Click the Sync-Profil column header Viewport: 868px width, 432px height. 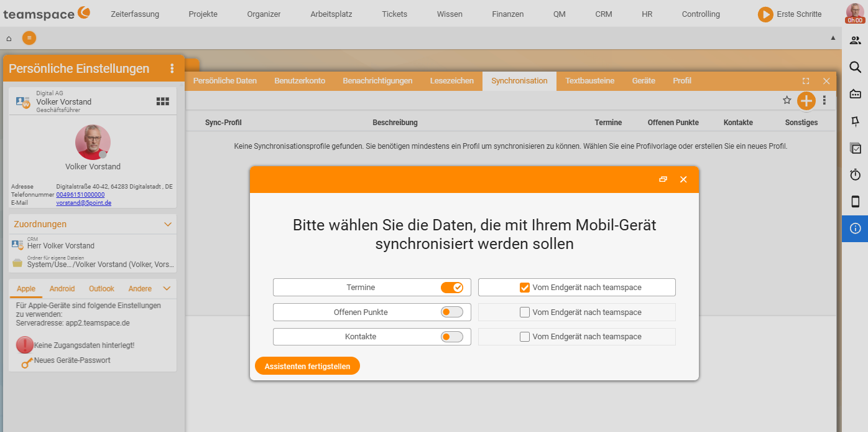click(x=223, y=123)
